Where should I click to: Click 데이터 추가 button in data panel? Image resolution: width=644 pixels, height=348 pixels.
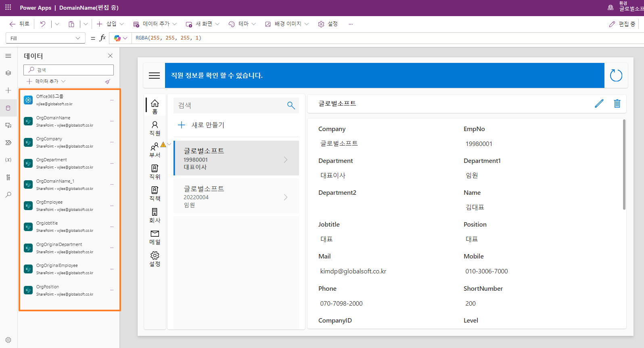[x=46, y=81]
